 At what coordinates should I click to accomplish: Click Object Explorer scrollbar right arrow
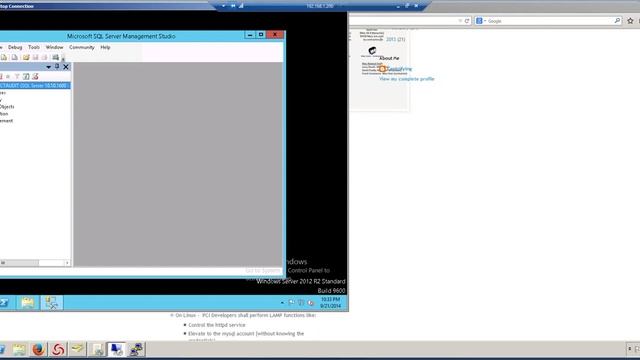tap(67, 263)
